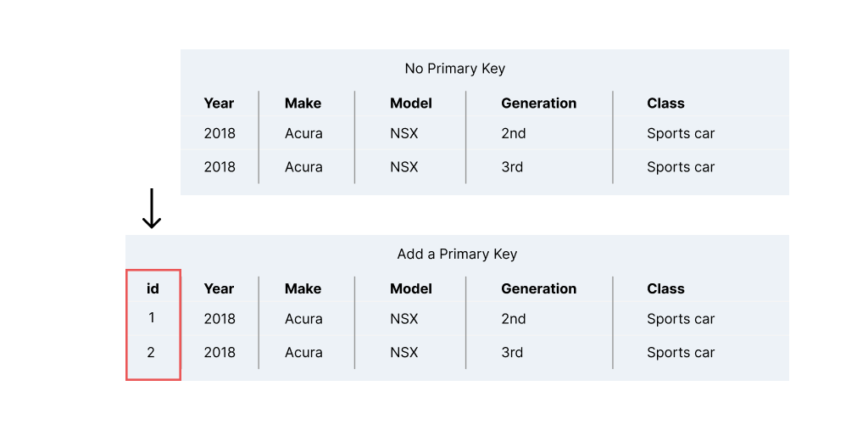Screen dimensions: 868x436
Task: Click 'Acura' in the bottom table's second row
Action: click(303, 353)
